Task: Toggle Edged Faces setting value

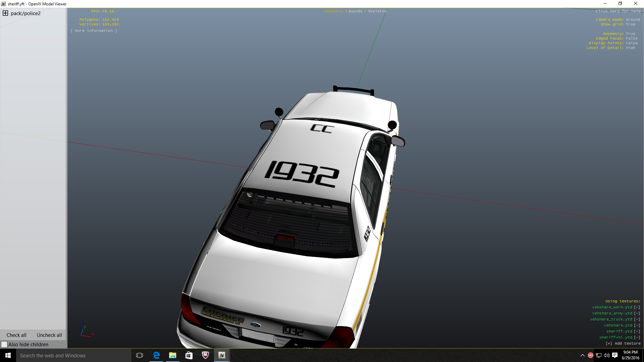Action: point(632,39)
